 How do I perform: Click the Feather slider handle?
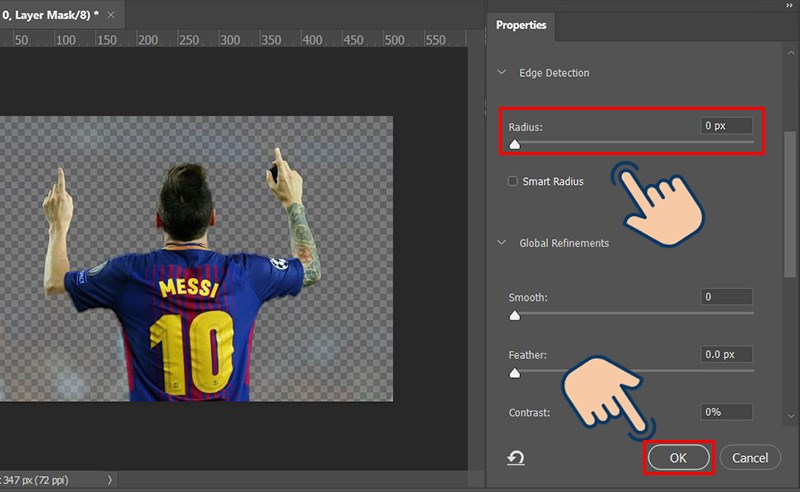[x=515, y=373]
